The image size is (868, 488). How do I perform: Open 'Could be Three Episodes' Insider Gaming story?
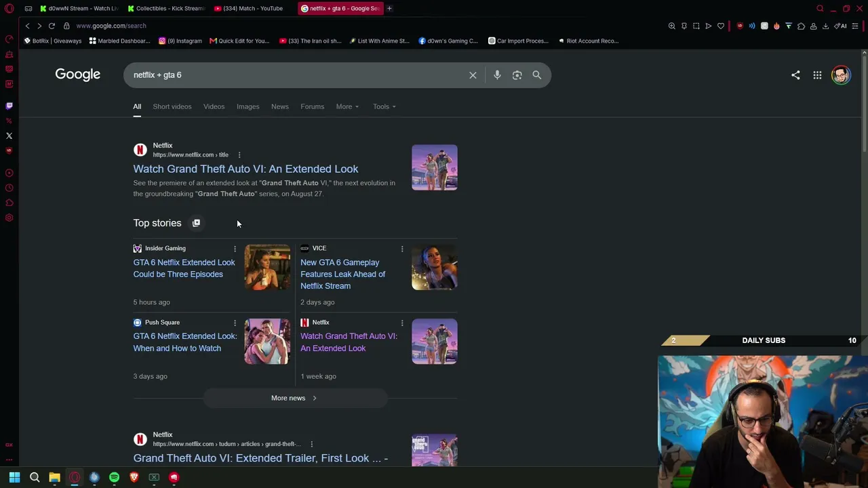pos(184,268)
